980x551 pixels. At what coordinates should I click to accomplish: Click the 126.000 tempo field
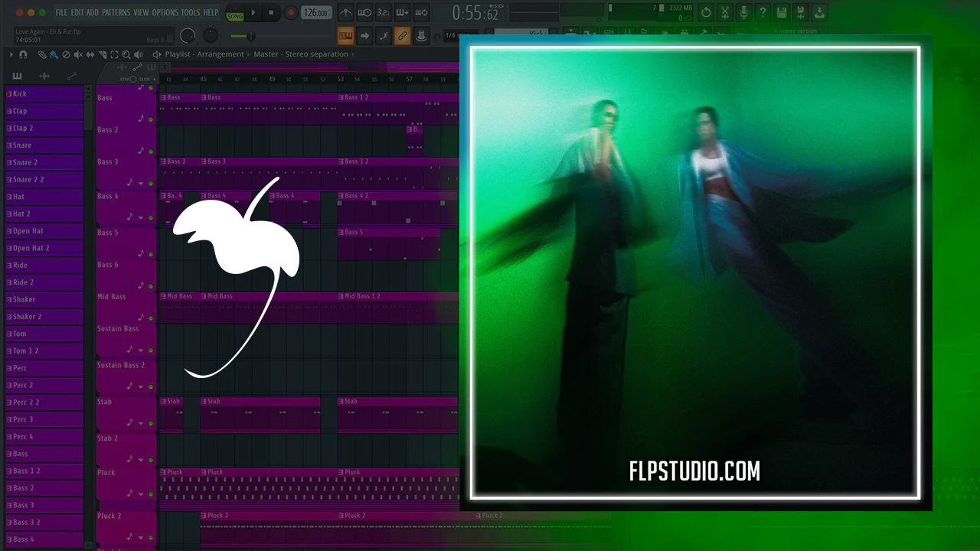[x=316, y=12]
